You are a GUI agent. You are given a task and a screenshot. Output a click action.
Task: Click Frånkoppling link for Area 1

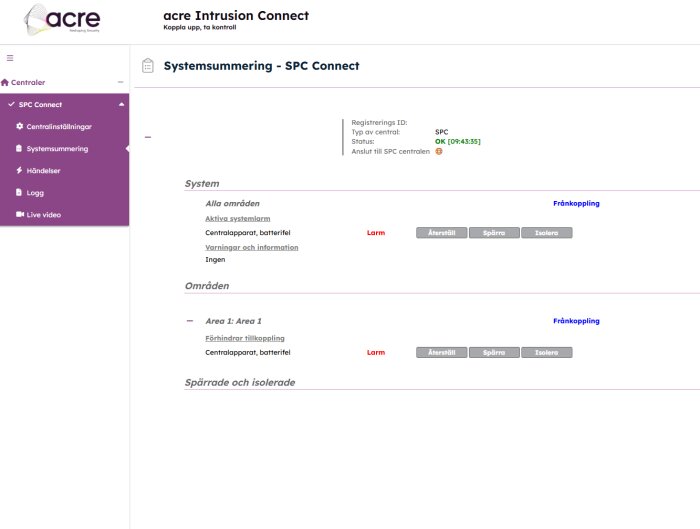click(x=576, y=321)
